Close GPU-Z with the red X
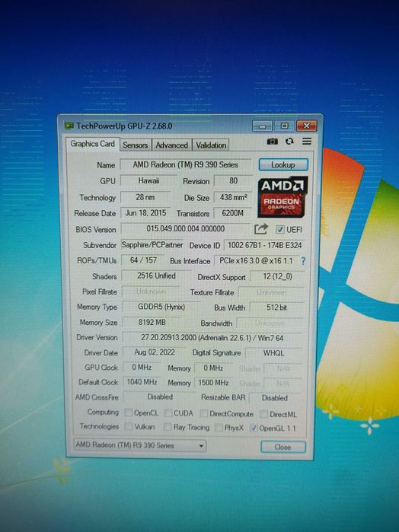The height and width of the screenshot is (532, 399). point(306,126)
